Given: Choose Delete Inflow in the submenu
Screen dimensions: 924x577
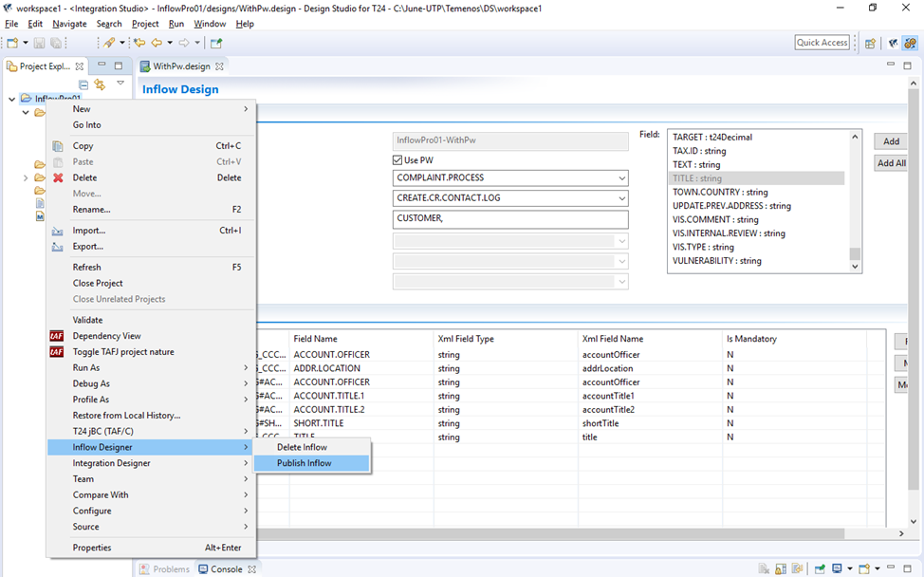Looking at the screenshot, I should 302,447.
